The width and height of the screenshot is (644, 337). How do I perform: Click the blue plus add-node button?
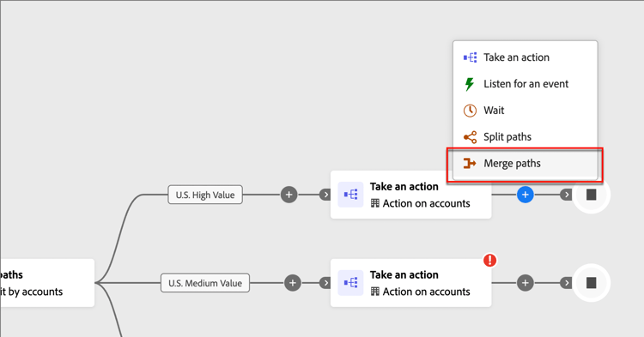click(525, 195)
